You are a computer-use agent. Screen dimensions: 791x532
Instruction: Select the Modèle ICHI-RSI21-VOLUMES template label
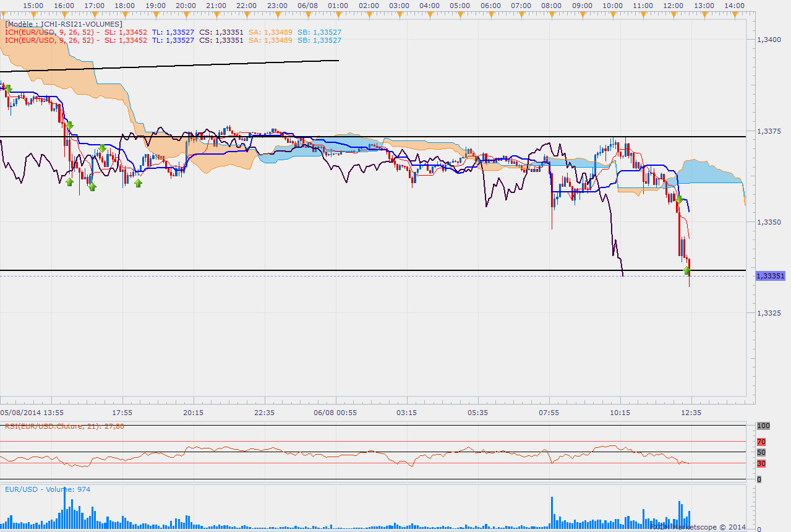coord(63,24)
